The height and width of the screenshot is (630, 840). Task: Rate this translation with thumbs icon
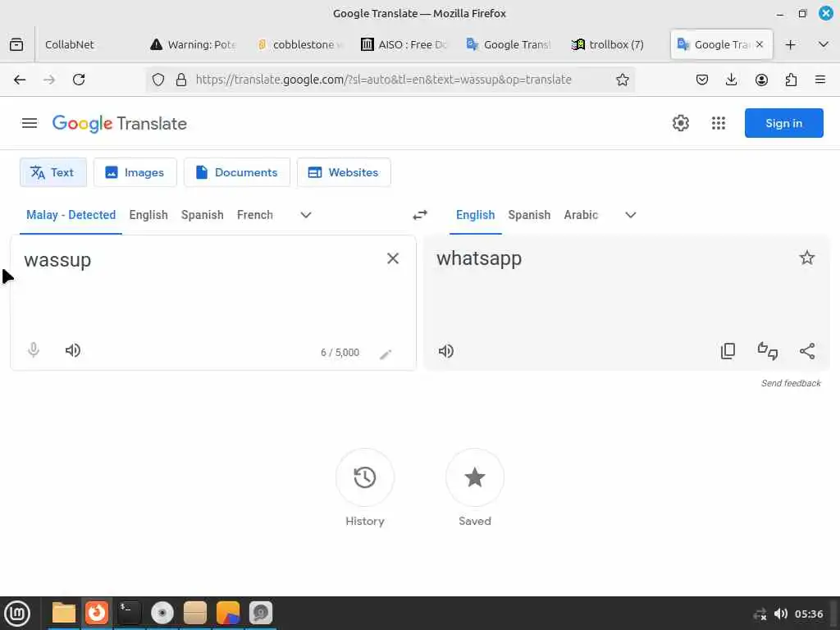pos(768,351)
